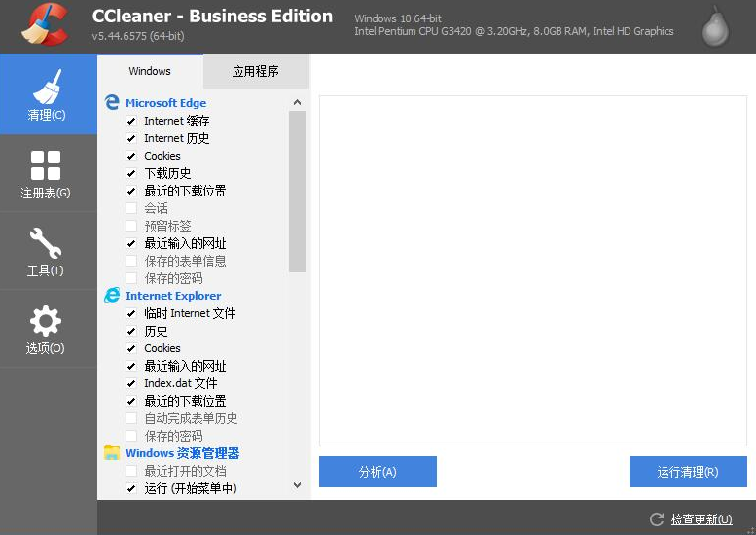The width and height of the screenshot is (756, 535).
Task: Select the Windows 资源管理器 group heading
Action: (x=183, y=453)
